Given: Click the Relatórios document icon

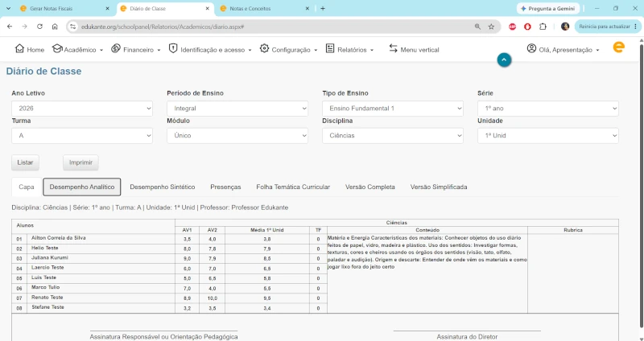Looking at the screenshot, I should tap(330, 48).
